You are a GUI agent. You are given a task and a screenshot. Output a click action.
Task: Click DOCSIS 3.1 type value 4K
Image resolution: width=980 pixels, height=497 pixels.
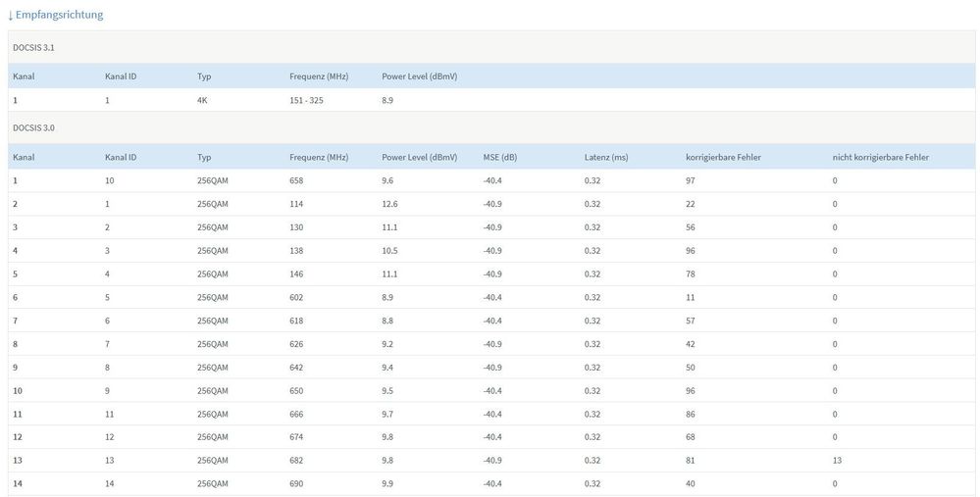tap(202, 100)
